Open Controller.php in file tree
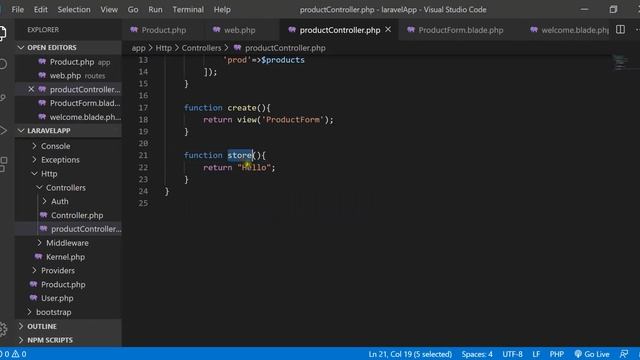 click(x=77, y=215)
